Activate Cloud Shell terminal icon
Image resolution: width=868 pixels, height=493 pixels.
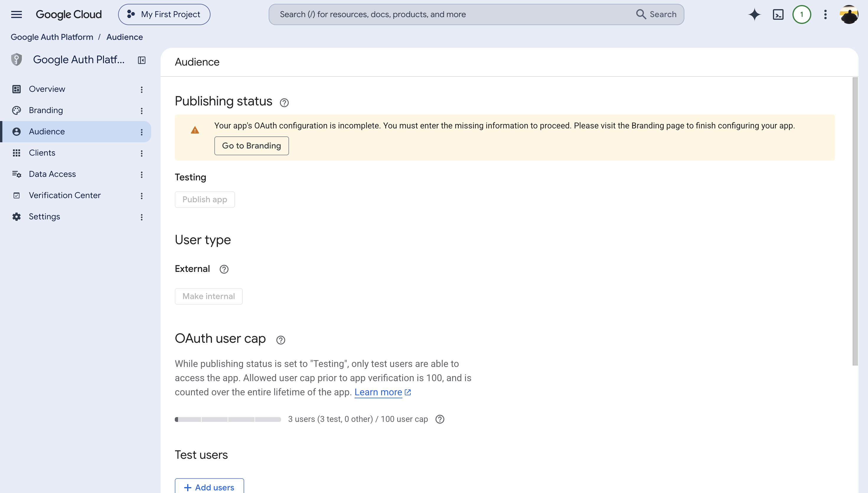tap(778, 14)
